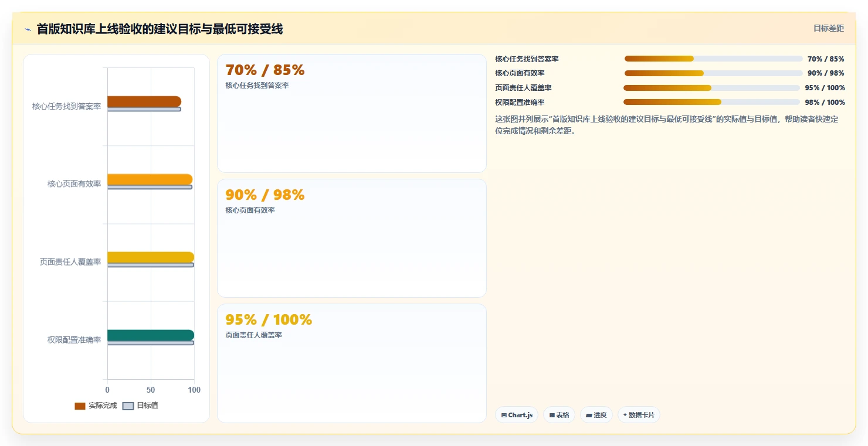This screenshot has height=446, width=868.
Task: Click the 目标差距 label in header
Action: click(x=828, y=28)
